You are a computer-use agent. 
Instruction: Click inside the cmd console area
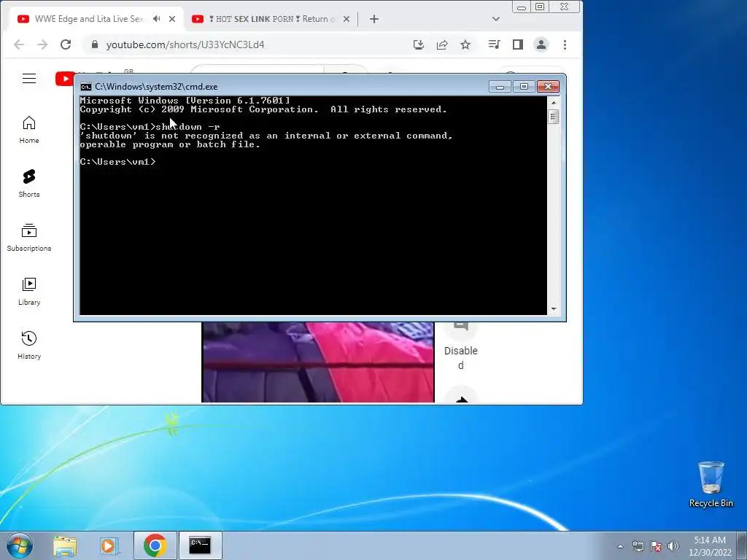(313, 205)
